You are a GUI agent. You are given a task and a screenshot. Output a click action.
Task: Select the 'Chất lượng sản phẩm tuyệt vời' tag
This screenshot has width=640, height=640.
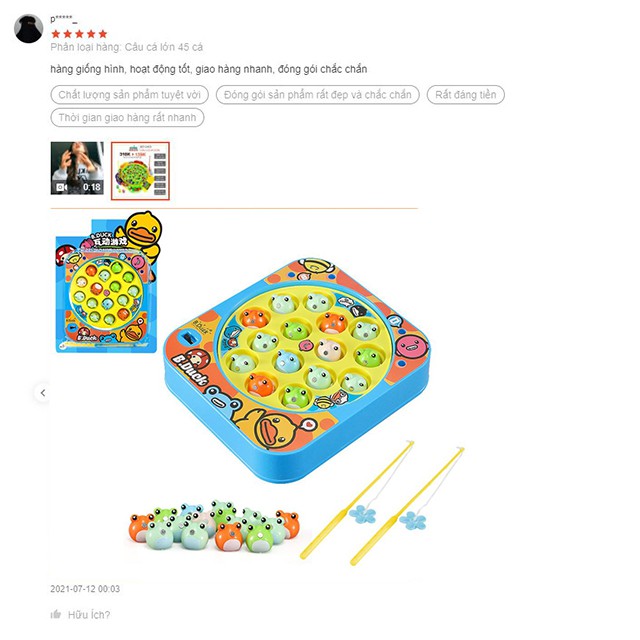(x=129, y=95)
